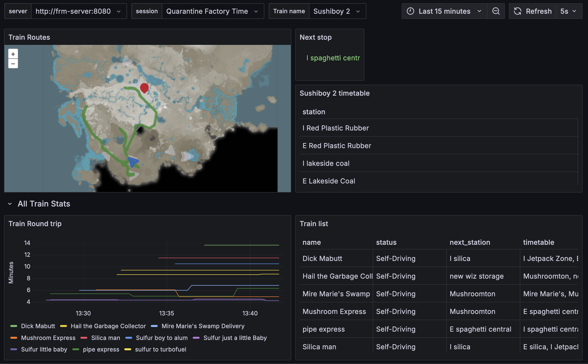Image resolution: width=588 pixels, height=364 pixels.
Task: Click the refresh dashboard circular arrows icon
Action: [x=518, y=11]
